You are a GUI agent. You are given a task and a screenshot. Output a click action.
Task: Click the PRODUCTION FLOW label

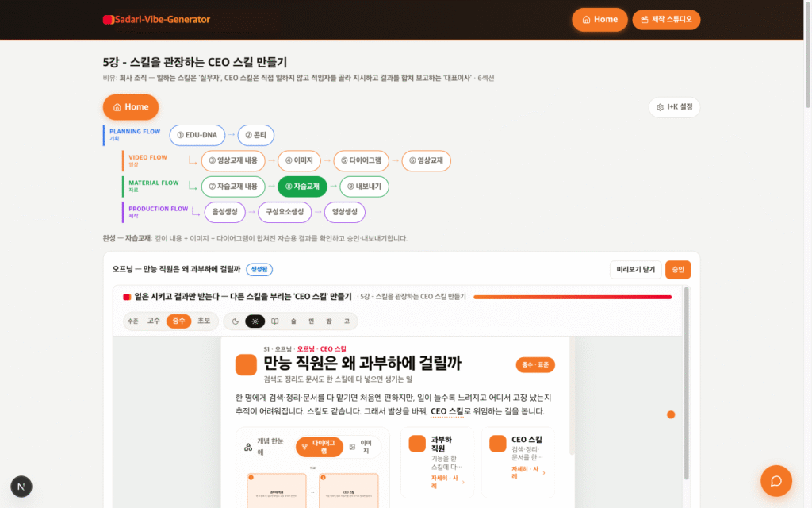point(158,209)
